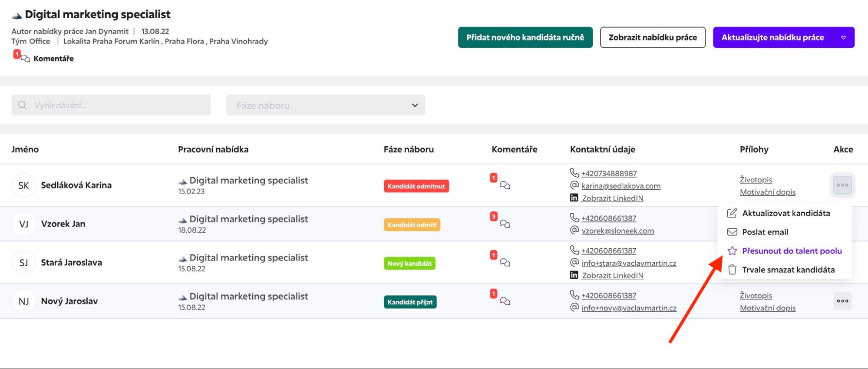This screenshot has width=868, height=369.
Task: Choose Poslat email in the actions menu
Action: click(x=765, y=232)
